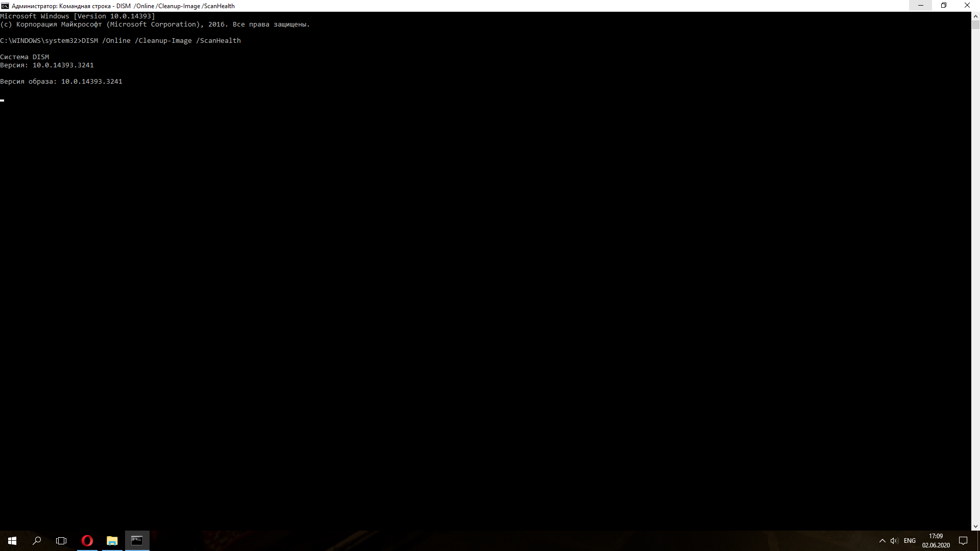The width and height of the screenshot is (980, 551).
Task: Switch ENG input language indicator
Action: pyautogui.click(x=910, y=541)
